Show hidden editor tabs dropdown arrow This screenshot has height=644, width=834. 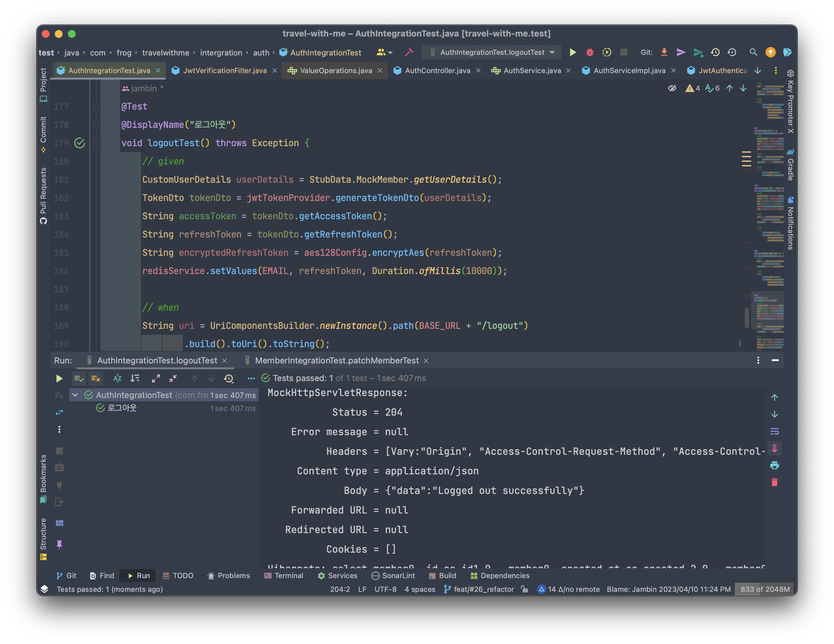(758, 70)
